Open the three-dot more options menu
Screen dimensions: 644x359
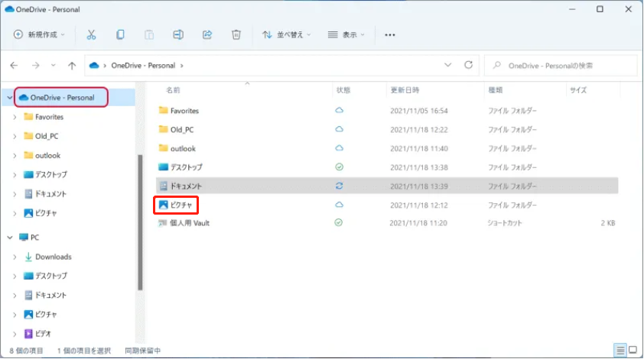pos(390,35)
